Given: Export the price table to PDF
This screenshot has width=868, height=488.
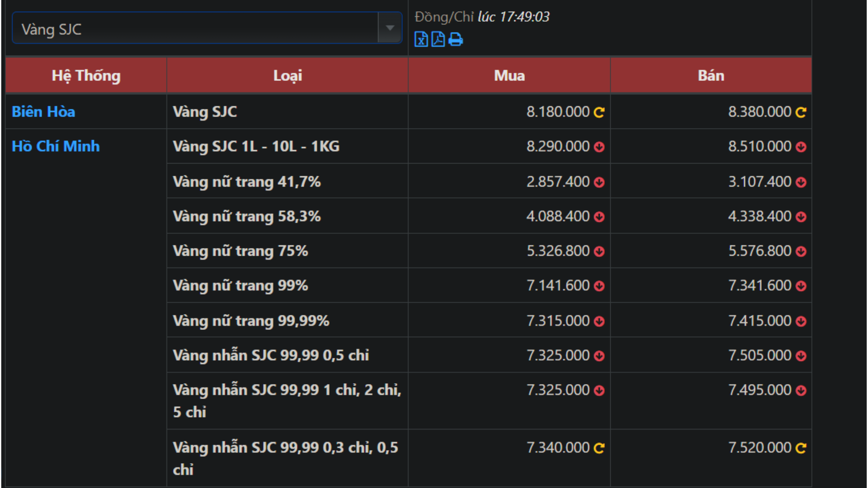Looking at the screenshot, I should tap(438, 39).
